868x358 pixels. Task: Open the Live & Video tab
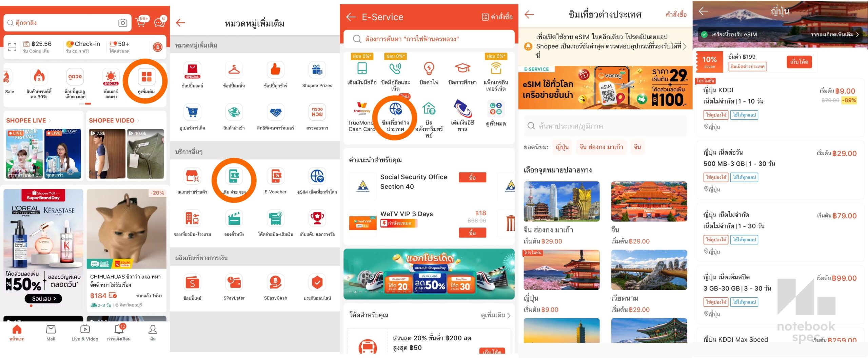85,333
